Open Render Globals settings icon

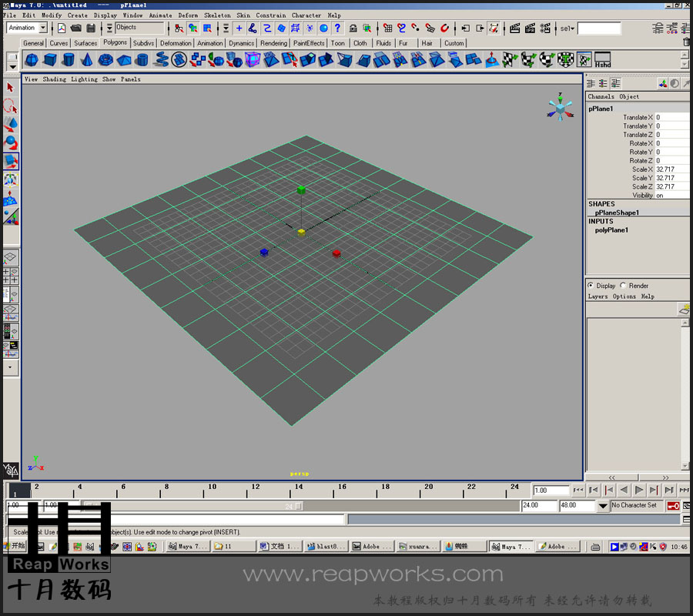pos(545,28)
